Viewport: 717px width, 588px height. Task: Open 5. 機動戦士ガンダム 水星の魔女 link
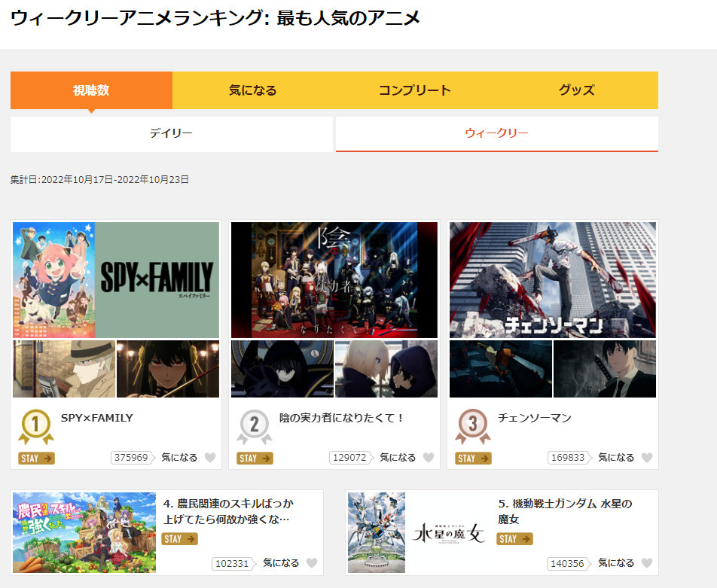[565, 511]
